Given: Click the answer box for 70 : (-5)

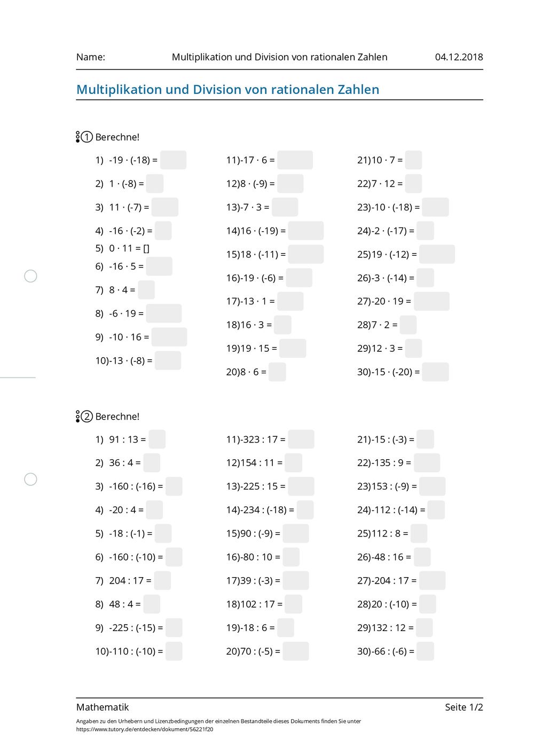Looking at the screenshot, I should click(x=296, y=651).
